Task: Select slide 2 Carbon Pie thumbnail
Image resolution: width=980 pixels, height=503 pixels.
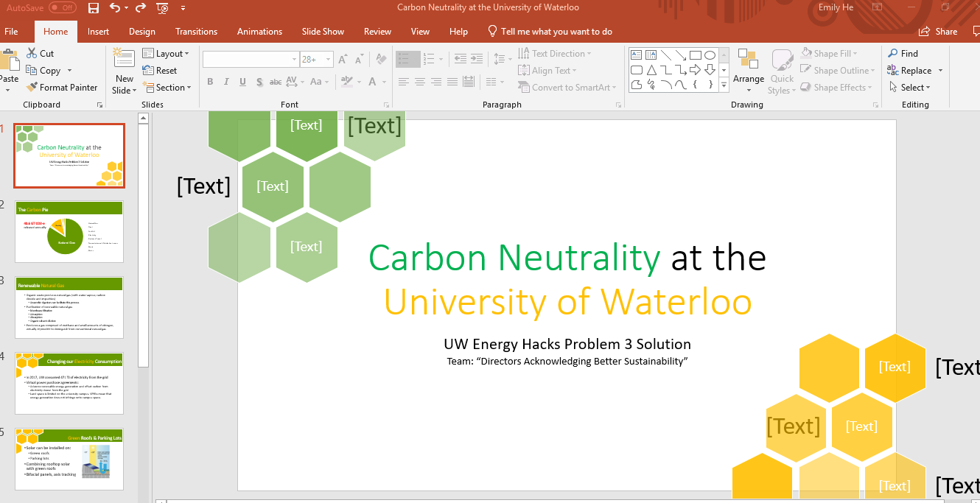Action: (69, 231)
